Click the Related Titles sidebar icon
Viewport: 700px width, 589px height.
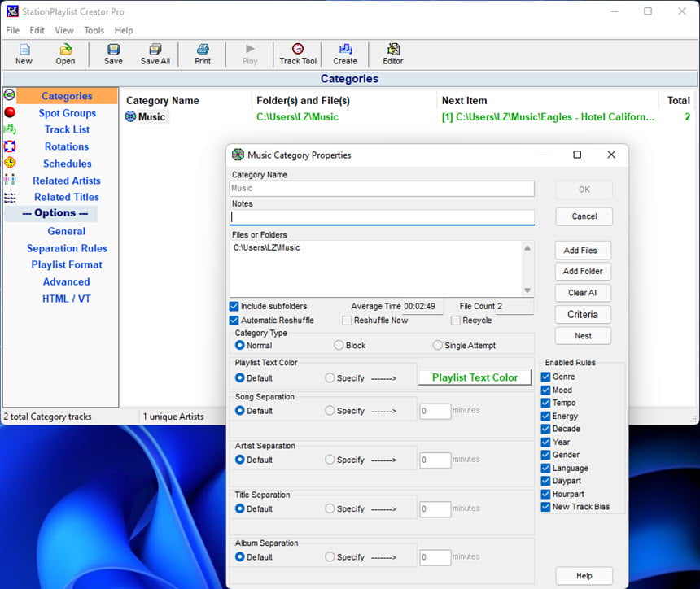point(10,197)
